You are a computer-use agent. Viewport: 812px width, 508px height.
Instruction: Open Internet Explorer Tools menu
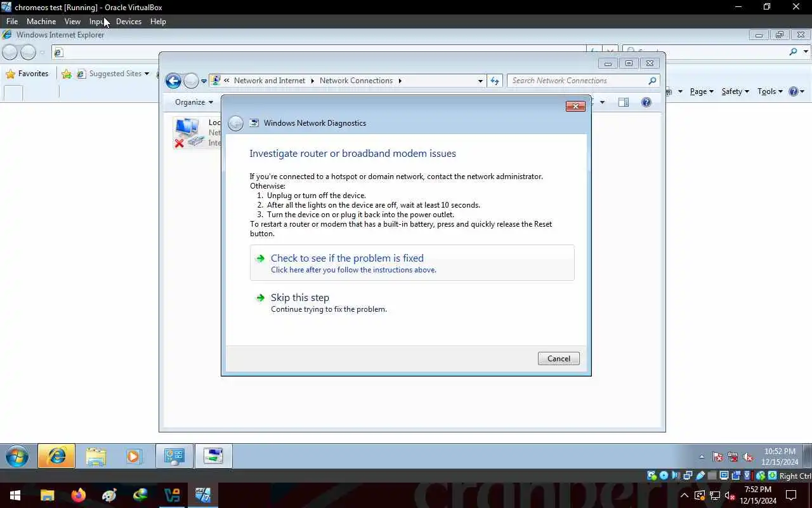(x=770, y=91)
